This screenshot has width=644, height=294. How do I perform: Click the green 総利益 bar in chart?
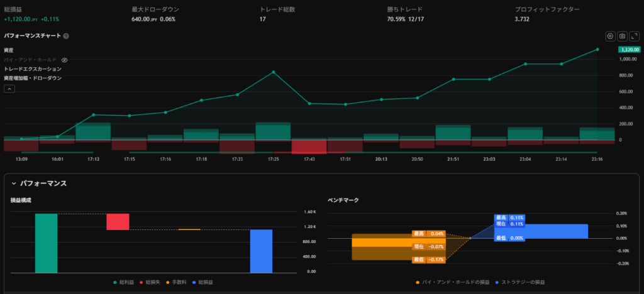point(46,243)
